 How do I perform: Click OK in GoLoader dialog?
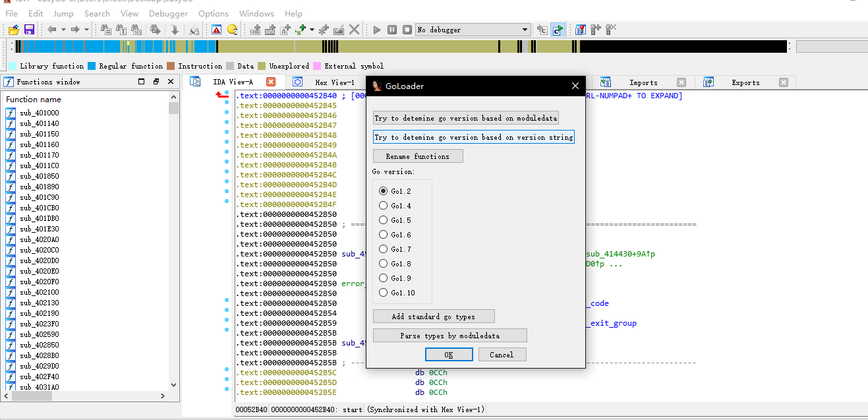coord(449,355)
